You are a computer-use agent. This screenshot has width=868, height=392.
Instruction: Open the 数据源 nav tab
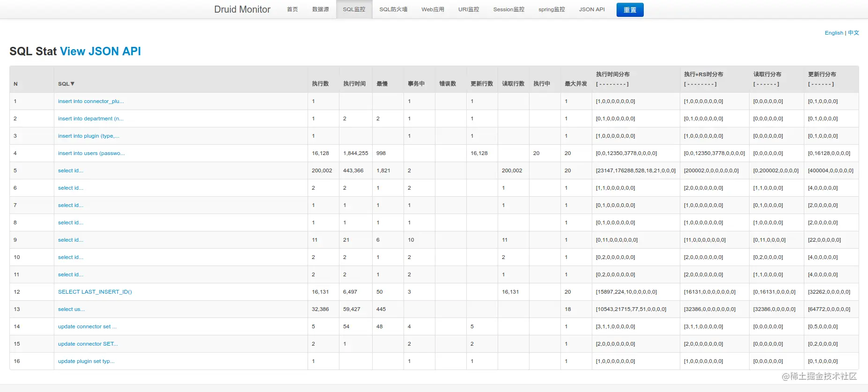click(x=321, y=9)
